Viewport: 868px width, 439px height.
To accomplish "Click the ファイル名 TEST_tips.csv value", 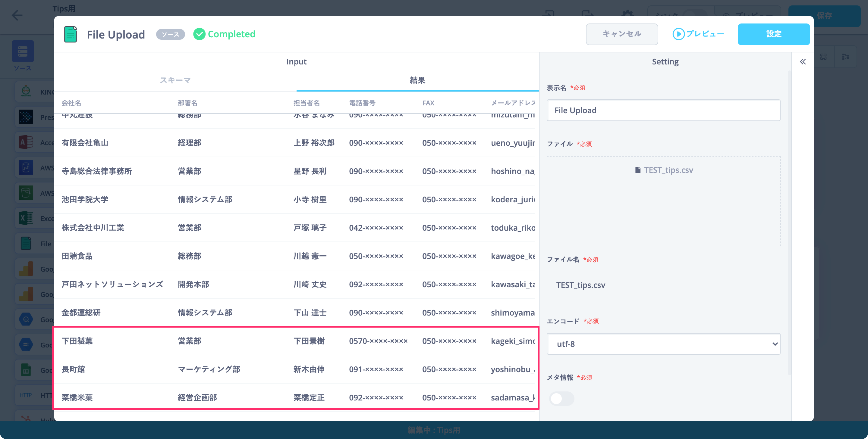I will (580, 285).
